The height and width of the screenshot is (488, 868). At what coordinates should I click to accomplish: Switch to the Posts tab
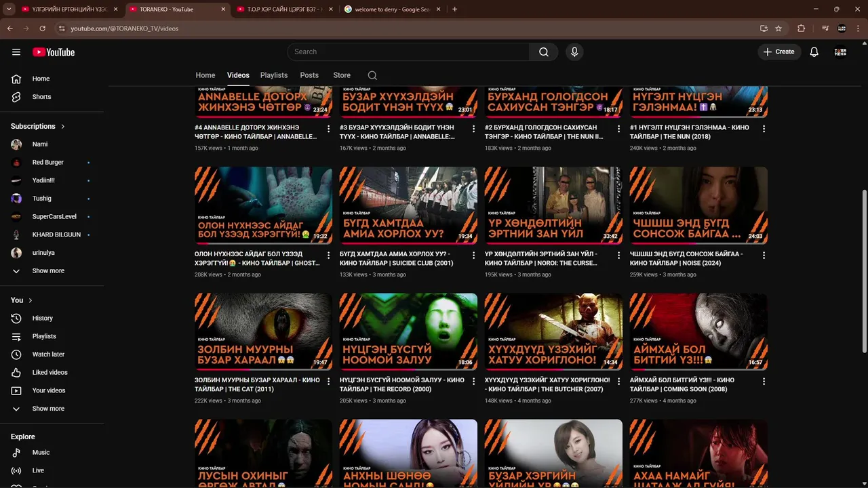tap(309, 75)
